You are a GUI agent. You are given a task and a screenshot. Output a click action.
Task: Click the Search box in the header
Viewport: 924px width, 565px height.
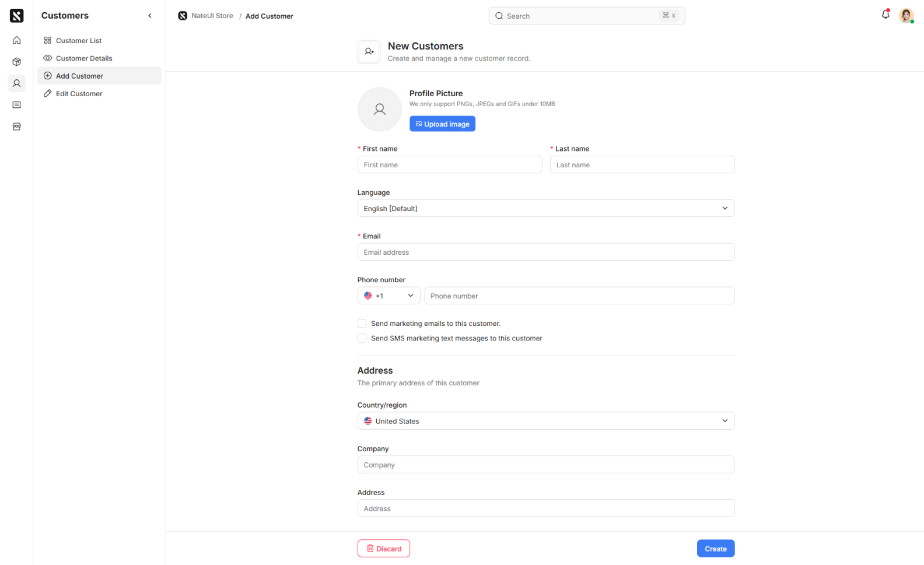[587, 16]
